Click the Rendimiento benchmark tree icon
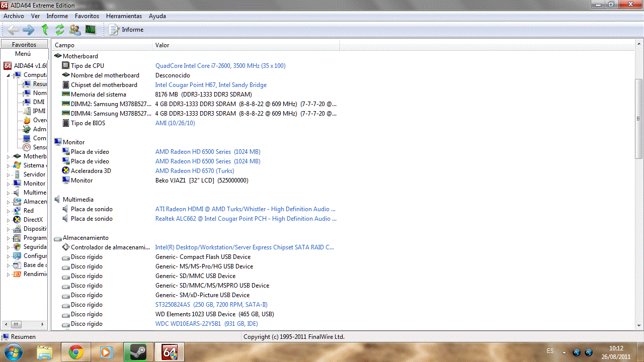 point(17,274)
